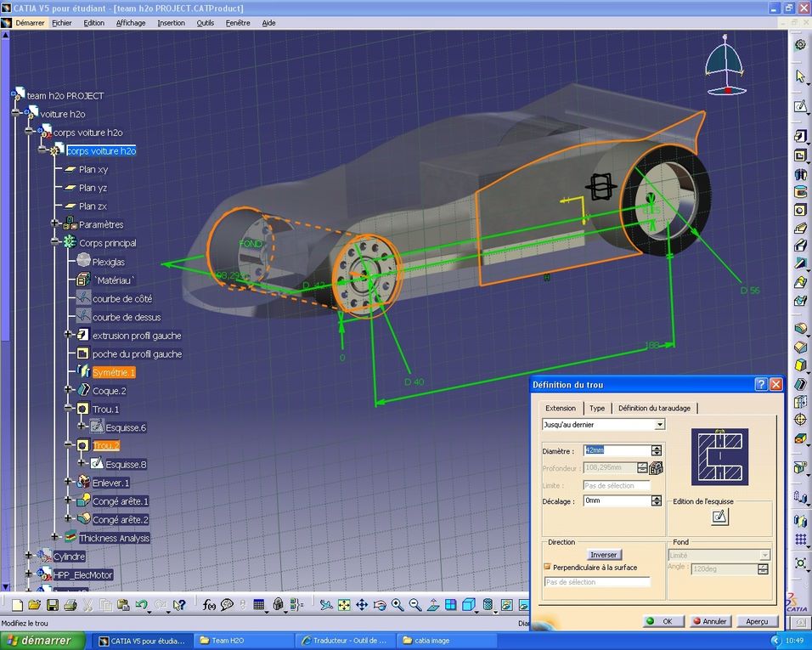Zoom in with the magnifier plus icon
The image size is (812, 650).
click(398, 605)
